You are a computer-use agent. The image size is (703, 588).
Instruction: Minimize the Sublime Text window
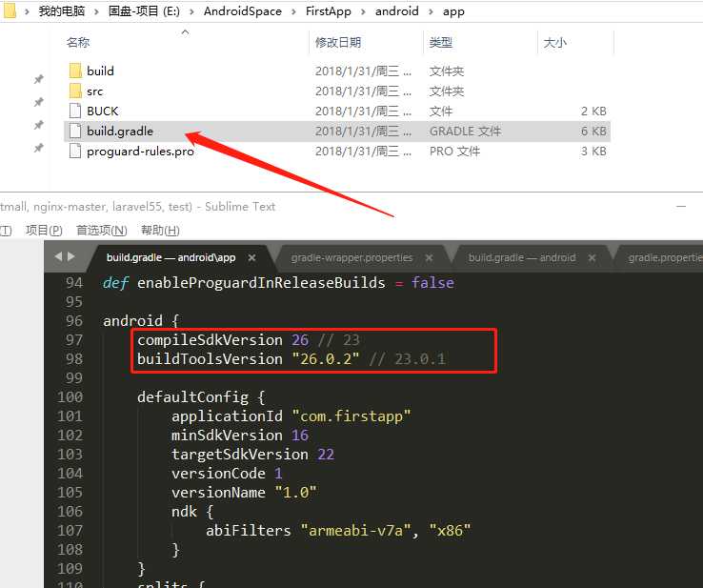pos(681,206)
